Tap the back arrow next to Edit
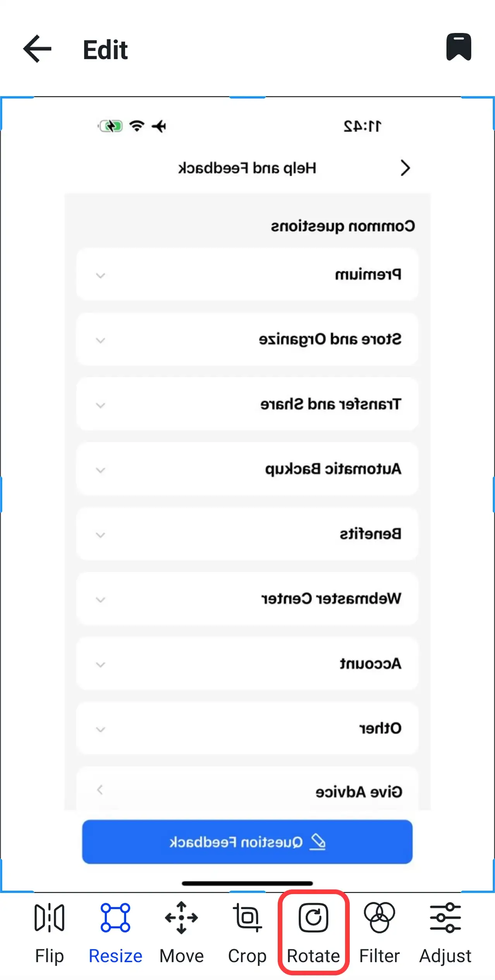 pos(36,49)
